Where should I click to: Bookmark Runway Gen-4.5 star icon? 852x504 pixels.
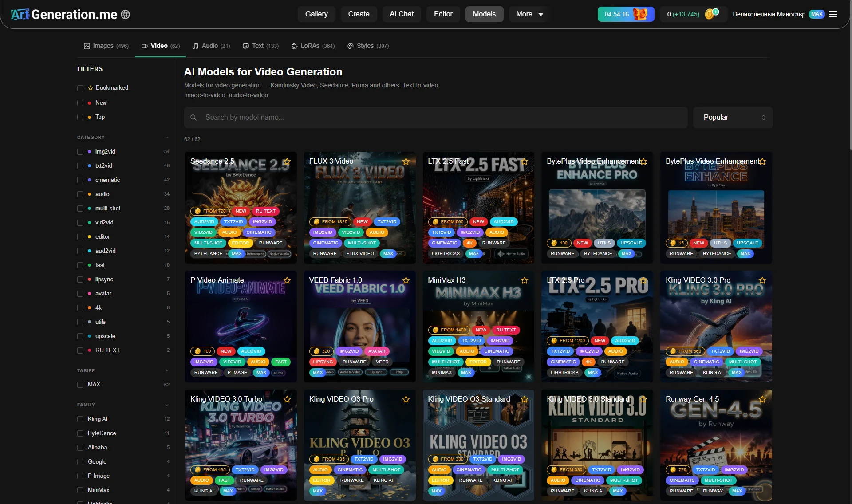(762, 399)
